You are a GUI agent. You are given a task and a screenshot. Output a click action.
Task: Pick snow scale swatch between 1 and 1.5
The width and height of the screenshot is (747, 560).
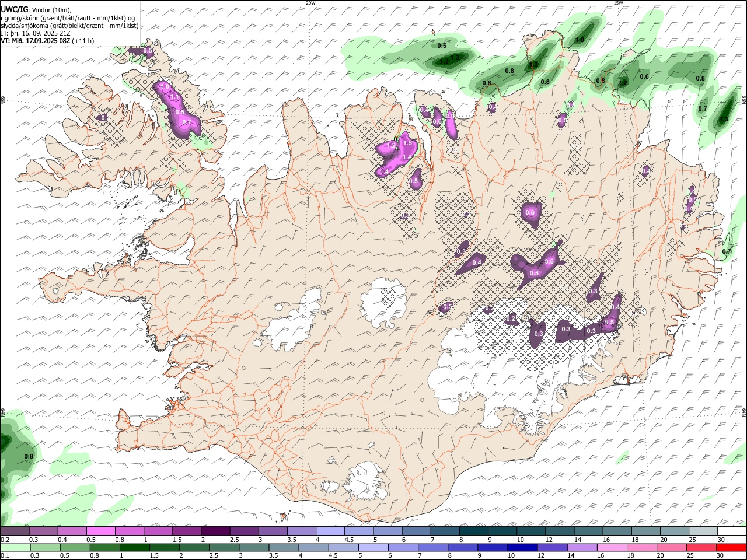tap(158, 531)
